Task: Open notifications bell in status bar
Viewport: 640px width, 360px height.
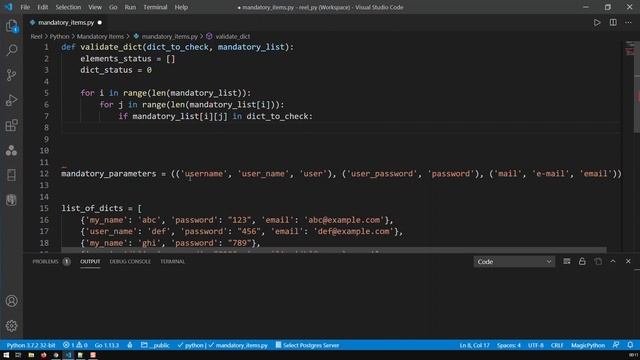Action: 630,345
